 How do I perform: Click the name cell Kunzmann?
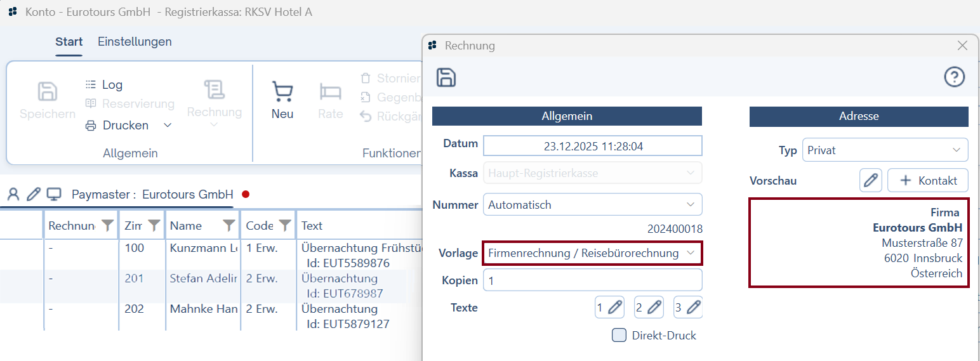203,254
